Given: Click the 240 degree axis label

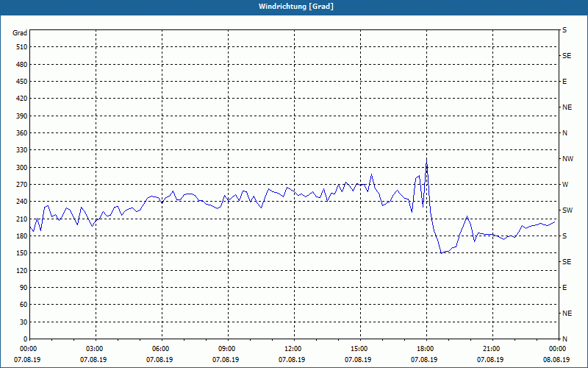Looking at the screenshot, I should [x=22, y=201].
